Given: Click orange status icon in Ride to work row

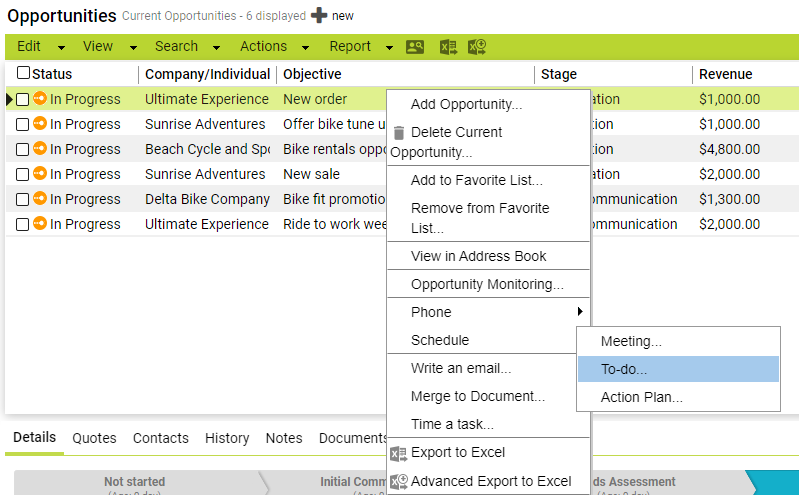Looking at the screenshot, I should (40, 223).
